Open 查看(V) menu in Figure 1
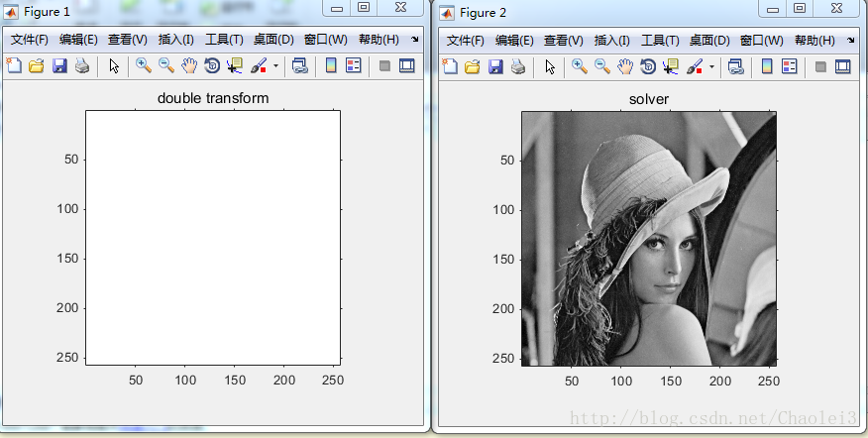The width and height of the screenshot is (868, 438). (x=128, y=40)
